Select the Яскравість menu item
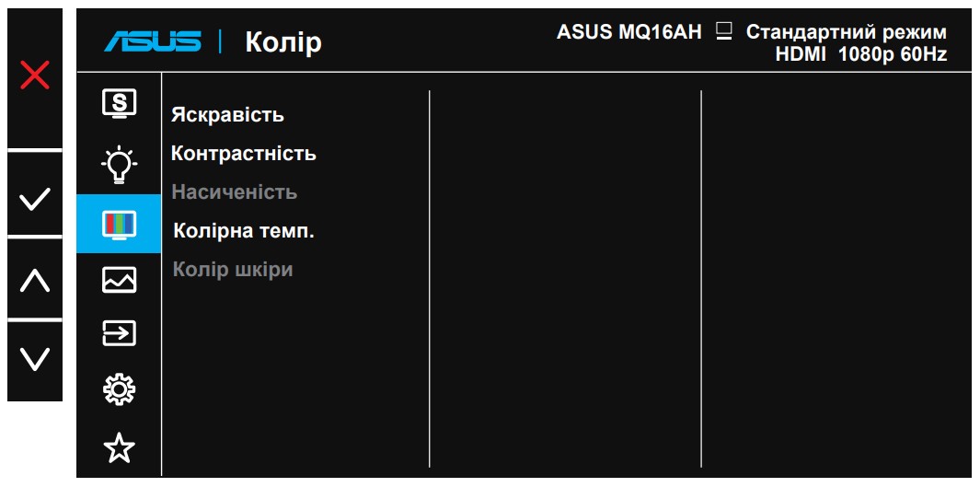Viewport: 980px width, 487px height. [x=227, y=115]
